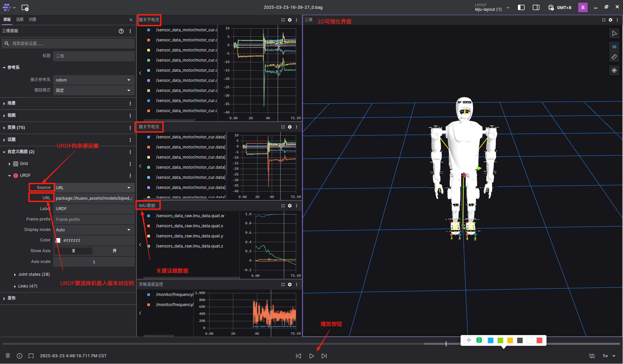Switch to the 话题 tab
Viewport: 623px width, 364px height.
(20, 20)
